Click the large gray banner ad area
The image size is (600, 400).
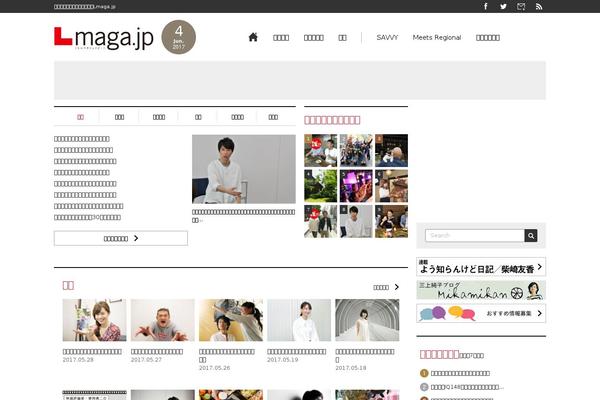point(300,80)
